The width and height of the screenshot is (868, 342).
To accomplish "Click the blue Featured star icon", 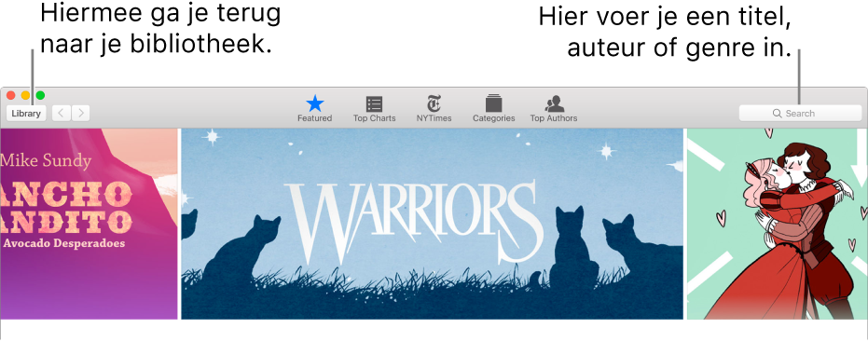I will (x=314, y=103).
